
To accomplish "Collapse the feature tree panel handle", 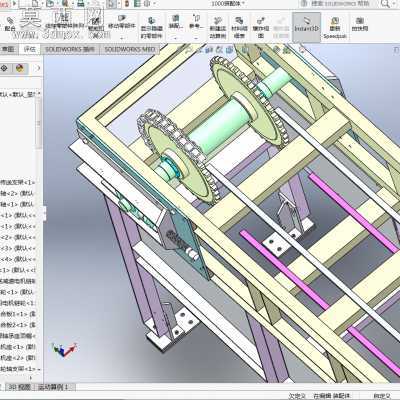I will (x=44, y=213).
